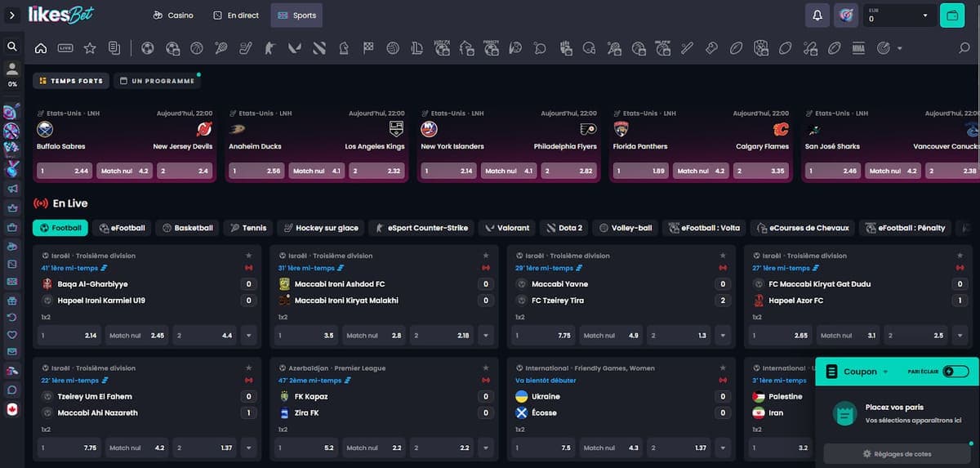The image size is (980, 468).
Task: Bet on Buffalo Sabres at 2.44
Action: pyautogui.click(x=65, y=171)
